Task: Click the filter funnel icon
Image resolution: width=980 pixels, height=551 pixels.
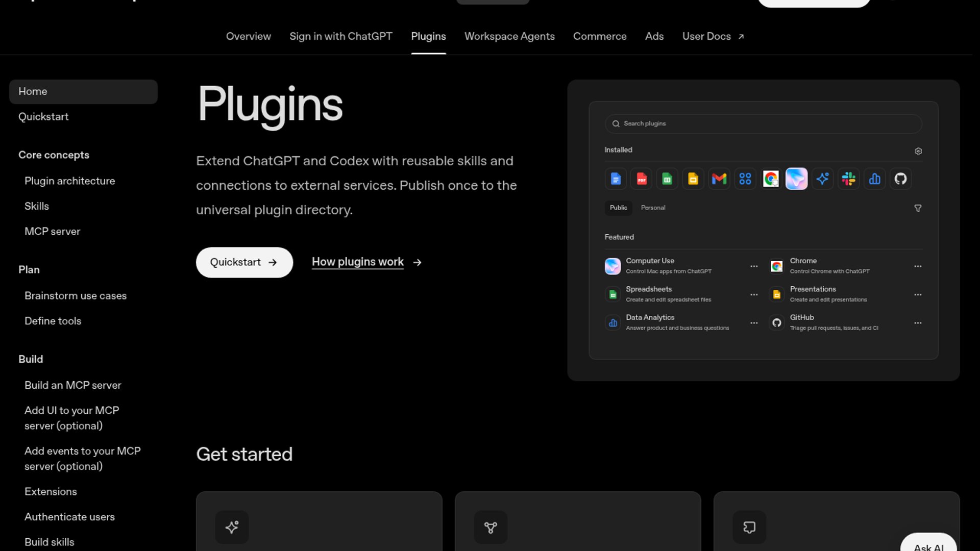Action: (918, 208)
